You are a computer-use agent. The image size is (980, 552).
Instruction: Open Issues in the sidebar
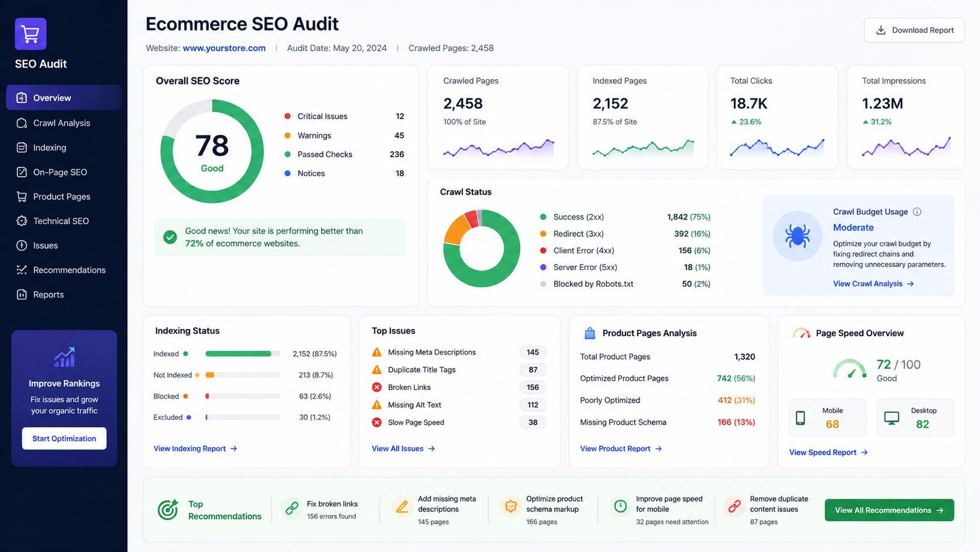coord(64,245)
